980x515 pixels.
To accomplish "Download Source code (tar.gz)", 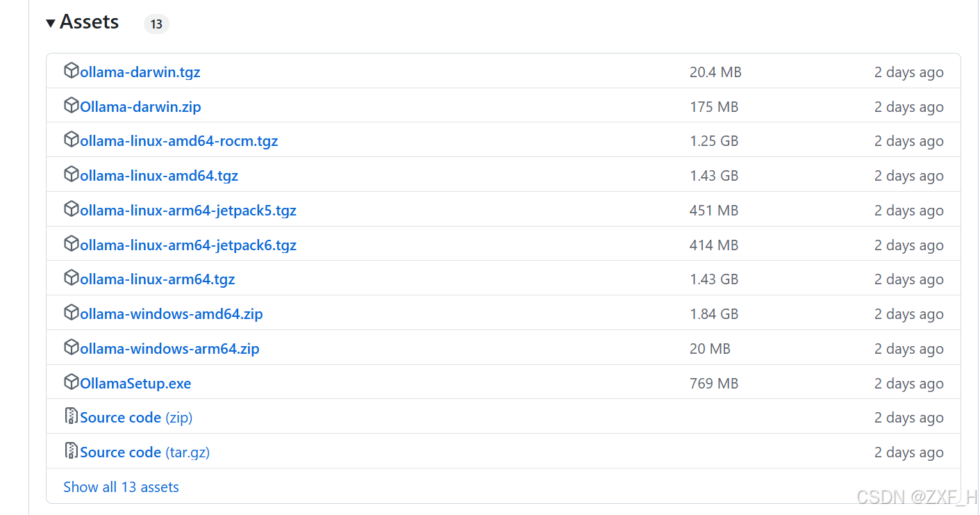I will (x=144, y=452).
